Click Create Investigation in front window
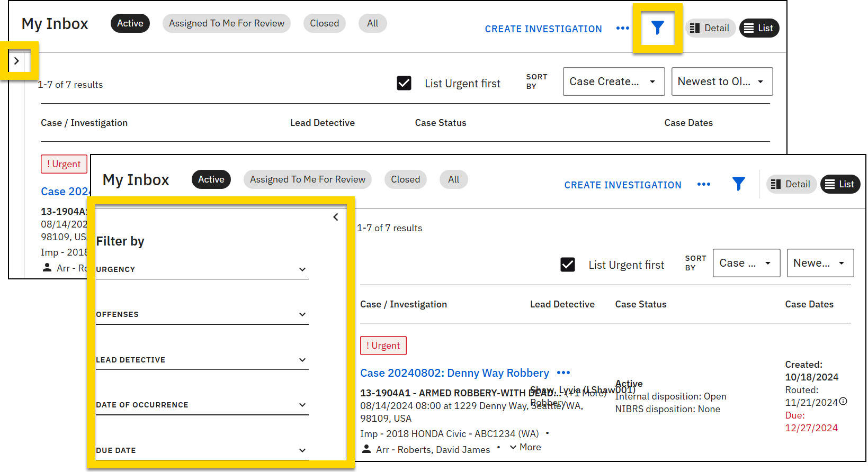Viewport: 868px width, 472px height. 623,185
